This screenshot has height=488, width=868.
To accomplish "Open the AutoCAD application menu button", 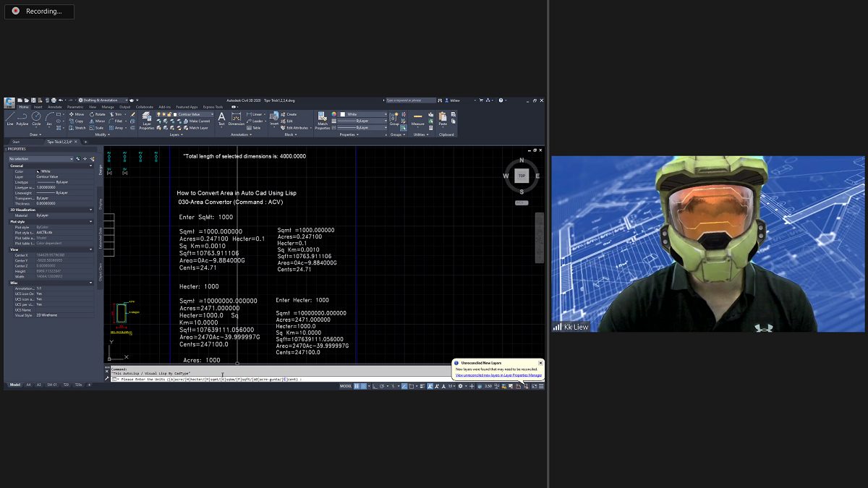I will tap(9, 102).
